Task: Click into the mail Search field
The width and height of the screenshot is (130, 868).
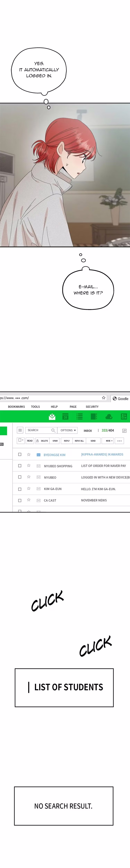Action: 38,430
